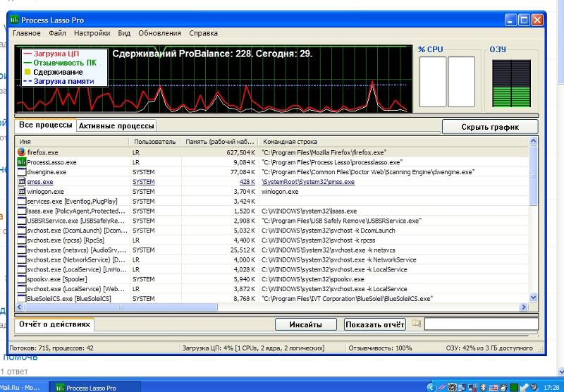Click the Bluetooth tray icon
This screenshot has height=392, width=564.
483,387
